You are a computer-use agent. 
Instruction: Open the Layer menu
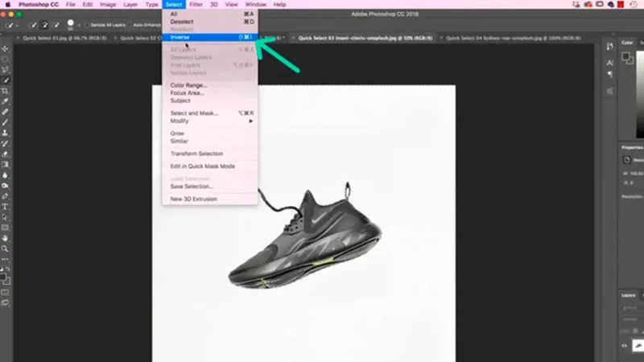coord(130,5)
